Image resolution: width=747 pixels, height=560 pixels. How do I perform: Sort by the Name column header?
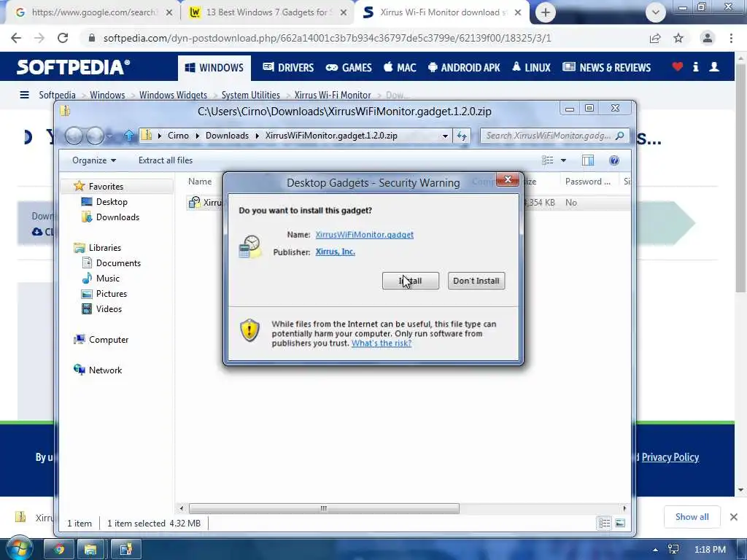pos(200,182)
